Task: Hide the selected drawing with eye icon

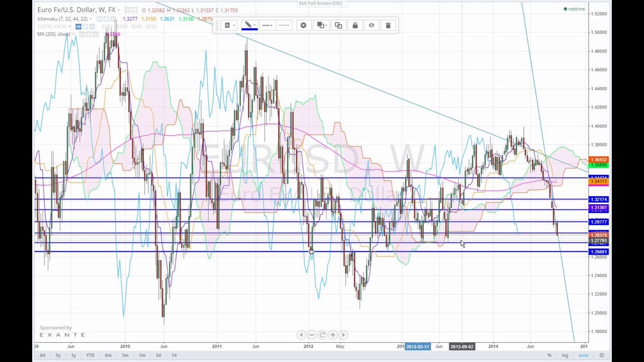Action: (x=371, y=25)
